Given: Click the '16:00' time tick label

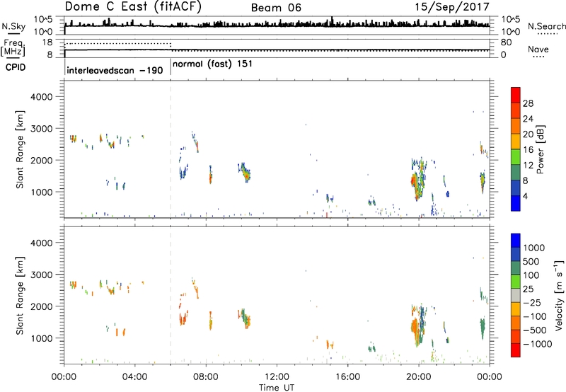Looking at the screenshot, I should pyautogui.click(x=347, y=377).
